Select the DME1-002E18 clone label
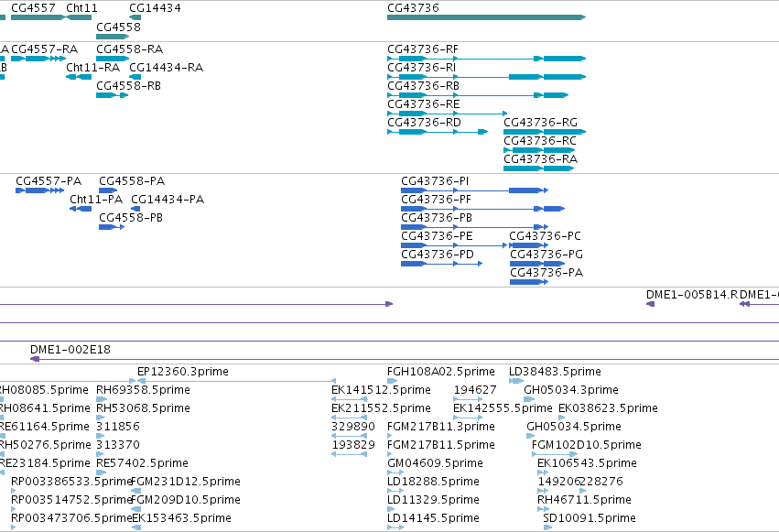 70,350
